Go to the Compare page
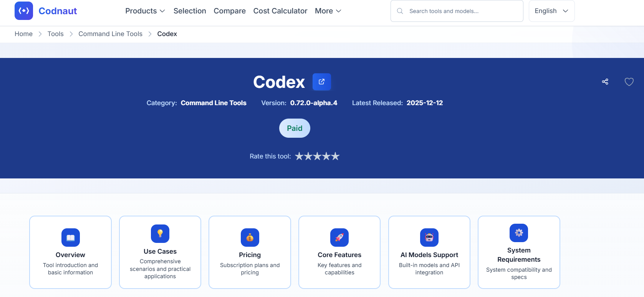Viewport: 644px width, 297px height. click(230, 11)
